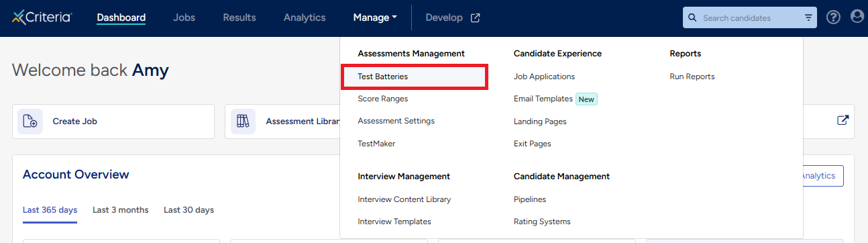This screenshot has width=868, height=243.
Task: Click the New badge beside Email Templates
Action: tap(586, 99)
